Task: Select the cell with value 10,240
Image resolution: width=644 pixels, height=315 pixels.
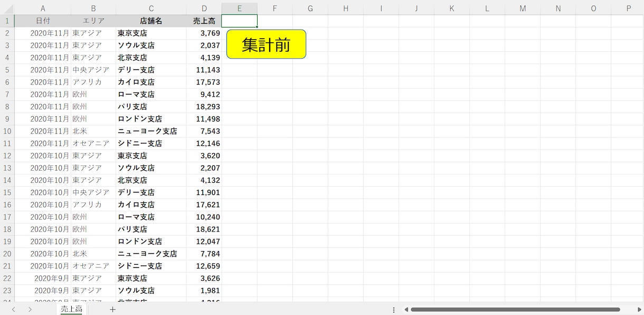Action: (x=204, y=217)
